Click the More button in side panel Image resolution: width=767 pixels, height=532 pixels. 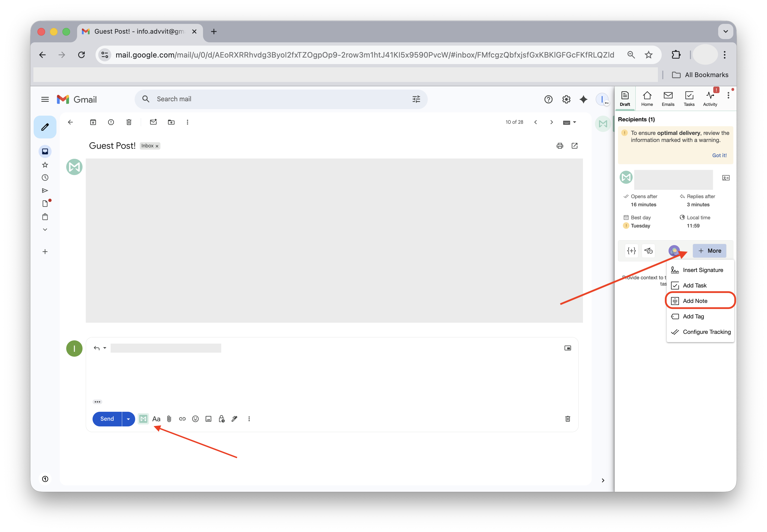pyautogui.click(x=710, y=251)
